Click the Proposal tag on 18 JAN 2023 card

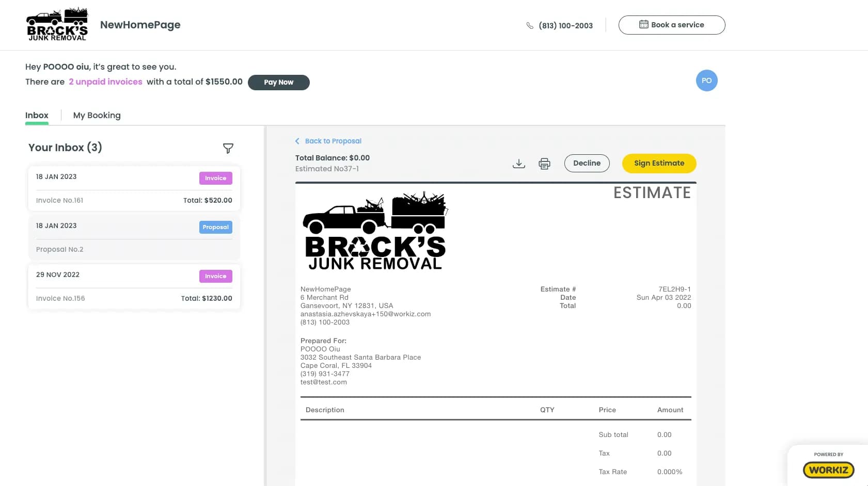tap(215, 227)
